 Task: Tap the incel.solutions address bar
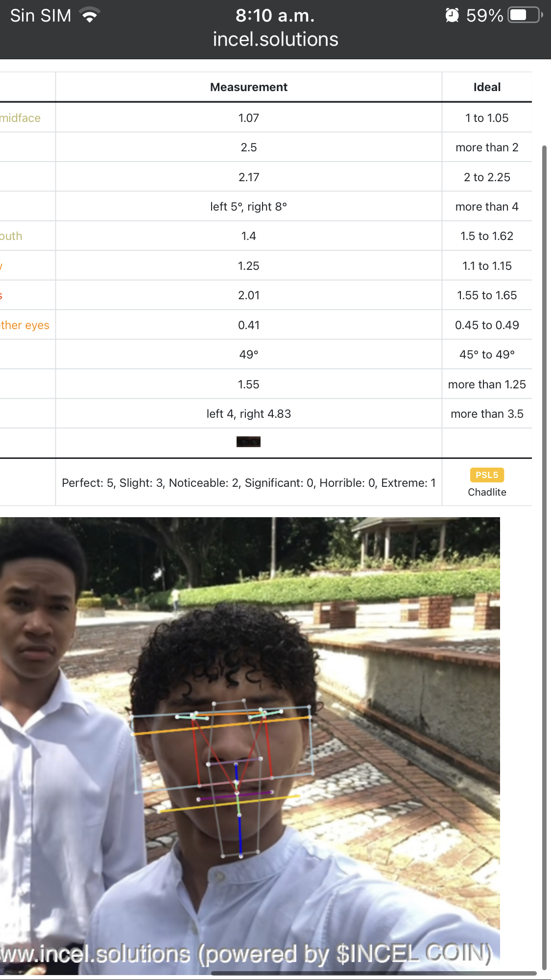click(x=275, y=39)
